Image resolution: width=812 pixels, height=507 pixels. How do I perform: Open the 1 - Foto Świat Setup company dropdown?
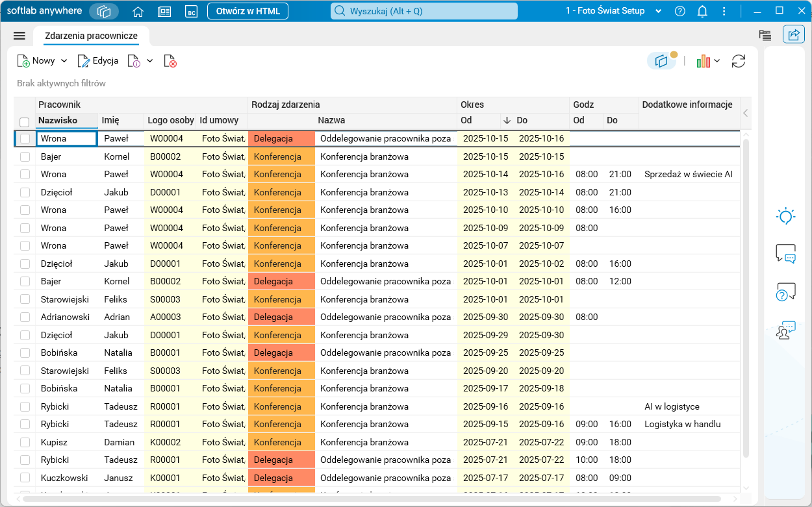pos(658,11)
